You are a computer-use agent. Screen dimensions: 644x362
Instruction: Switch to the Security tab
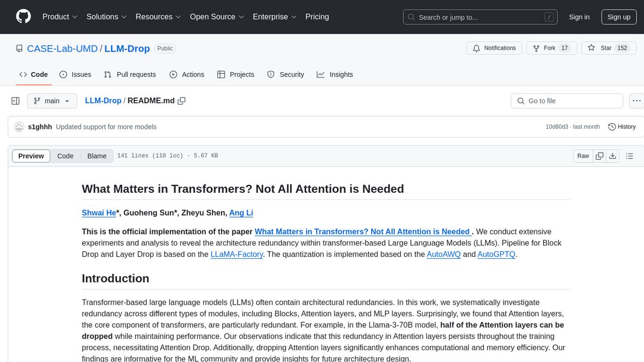(x=286, y=74)
